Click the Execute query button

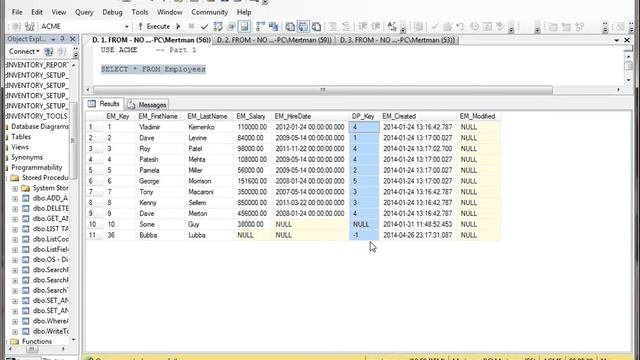click(x=154, y=27)
